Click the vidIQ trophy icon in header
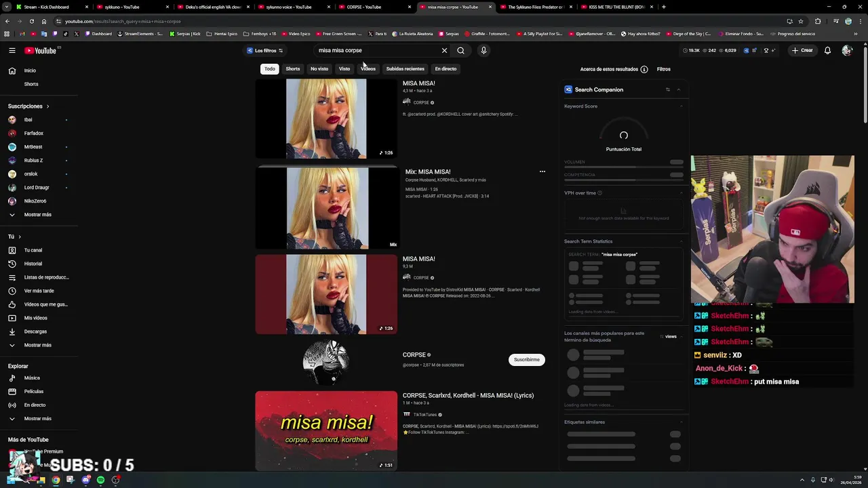 point(766,50)
